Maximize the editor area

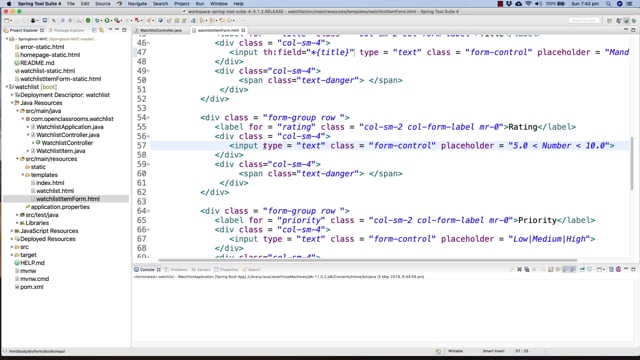coord(633,30)
